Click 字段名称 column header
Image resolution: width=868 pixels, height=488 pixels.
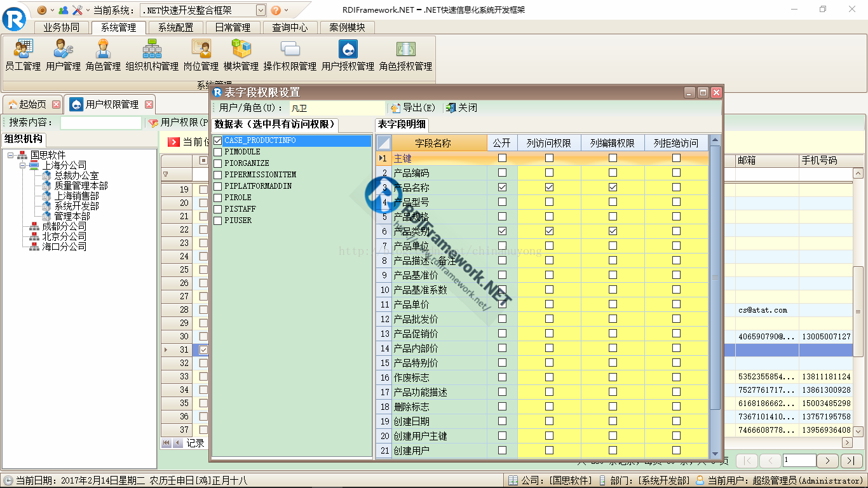coord(439,143)
